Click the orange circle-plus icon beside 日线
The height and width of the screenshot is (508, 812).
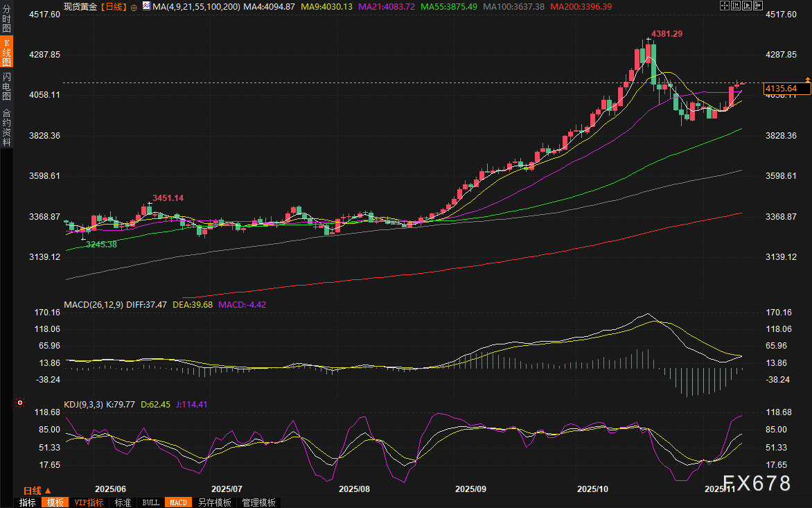(134, 6)
